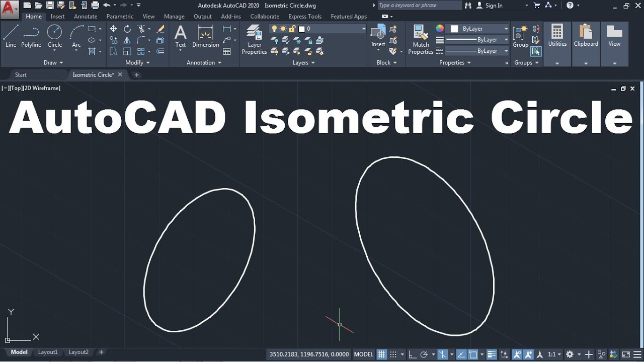Click the Rotate tool icon
The height and width of the screenshot is (362, 644).
(x=127, y=29)
